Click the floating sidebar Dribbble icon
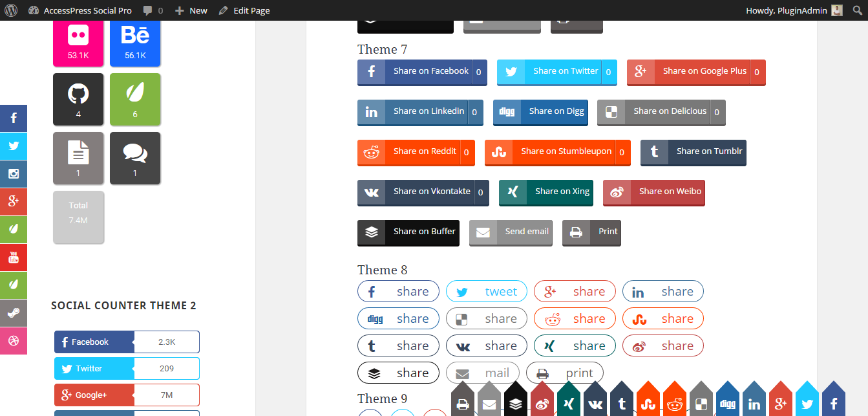This screenshot has height=416, width=868. coord(14,340)
